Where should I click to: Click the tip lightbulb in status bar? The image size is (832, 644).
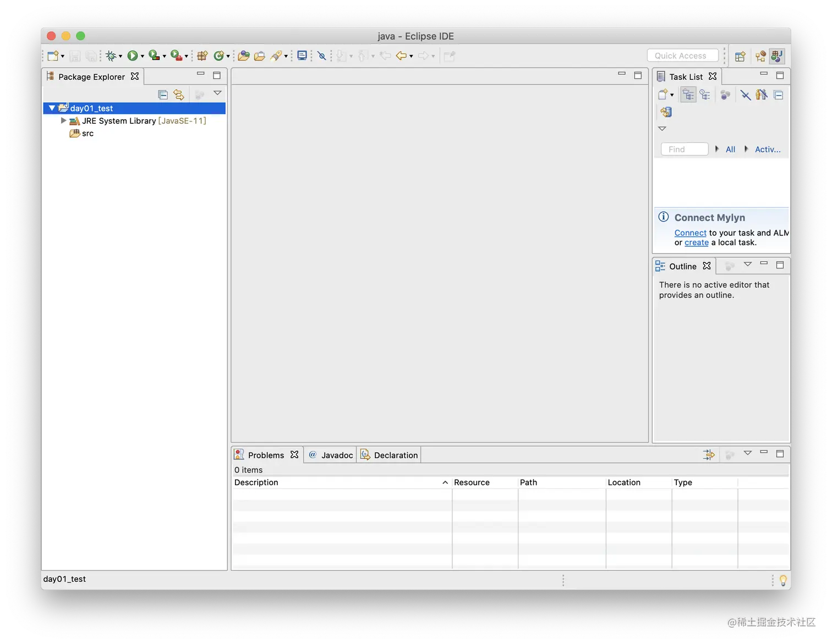click(x=783, y=580)
